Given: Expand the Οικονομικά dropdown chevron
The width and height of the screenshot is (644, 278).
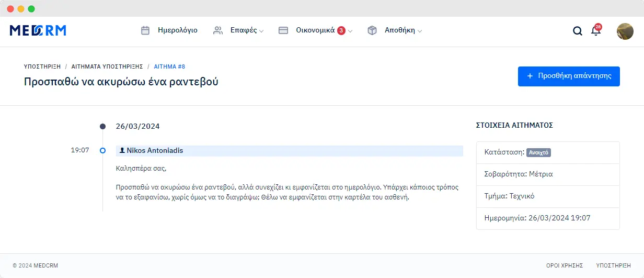Looking at the screenshot, I should (350, 31).
